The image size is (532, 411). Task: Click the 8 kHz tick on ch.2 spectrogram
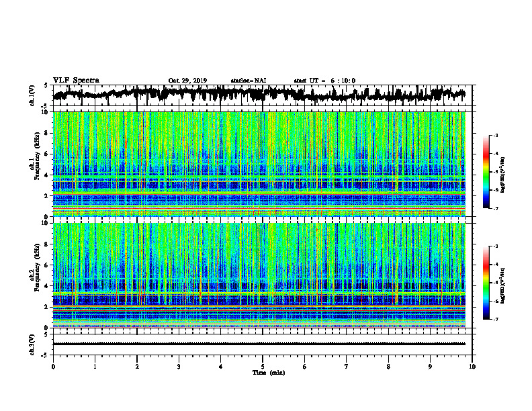click(x=47, y=244)
